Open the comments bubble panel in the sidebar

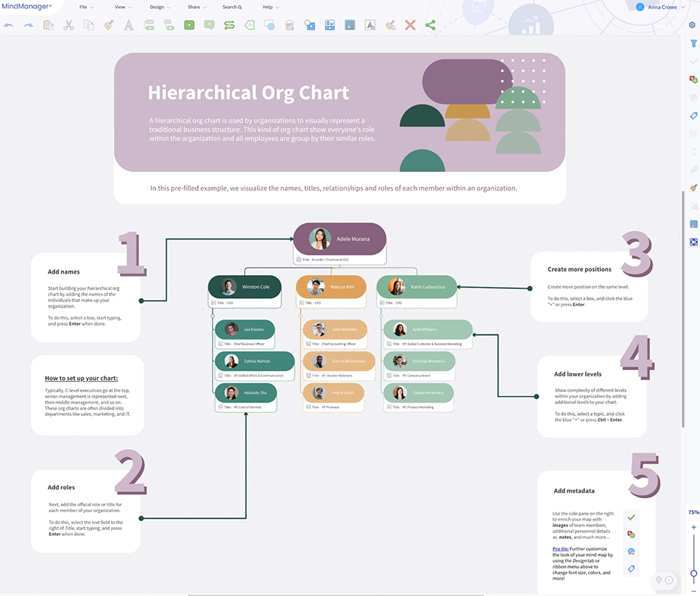pyautogui.click(x=693, y=97)
